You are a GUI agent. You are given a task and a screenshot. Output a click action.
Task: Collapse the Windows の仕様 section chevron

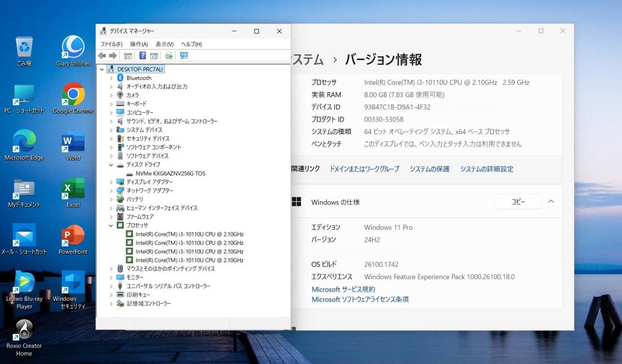(551, 202)
